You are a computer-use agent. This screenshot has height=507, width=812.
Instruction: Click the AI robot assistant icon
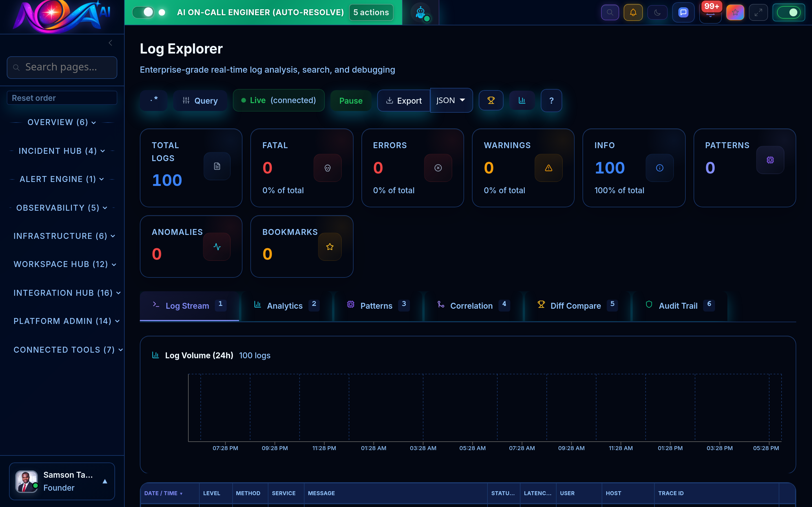(x=420, y=12)
